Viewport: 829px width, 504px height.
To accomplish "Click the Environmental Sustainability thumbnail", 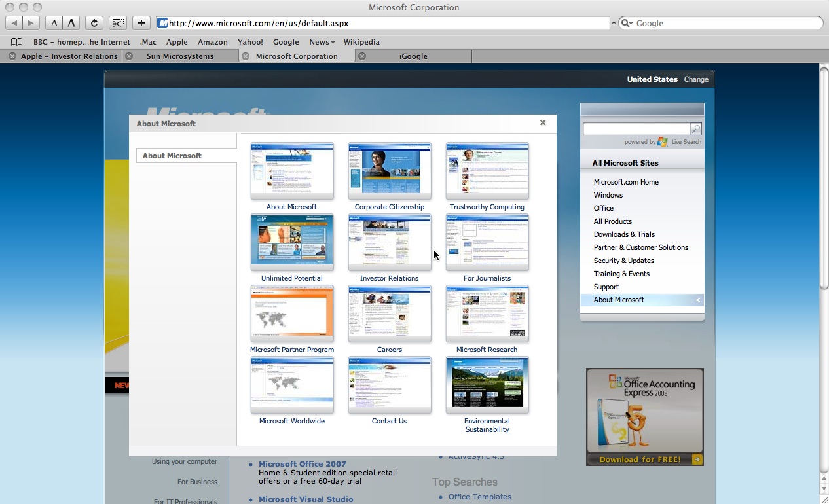I will (487, 384).
